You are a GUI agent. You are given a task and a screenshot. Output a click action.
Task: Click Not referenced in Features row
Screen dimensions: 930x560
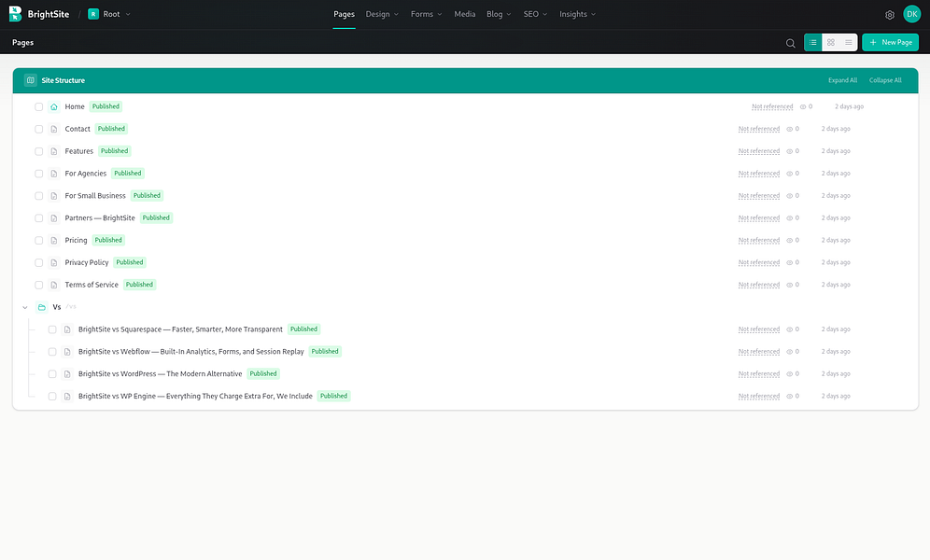[x=758, y=151]
